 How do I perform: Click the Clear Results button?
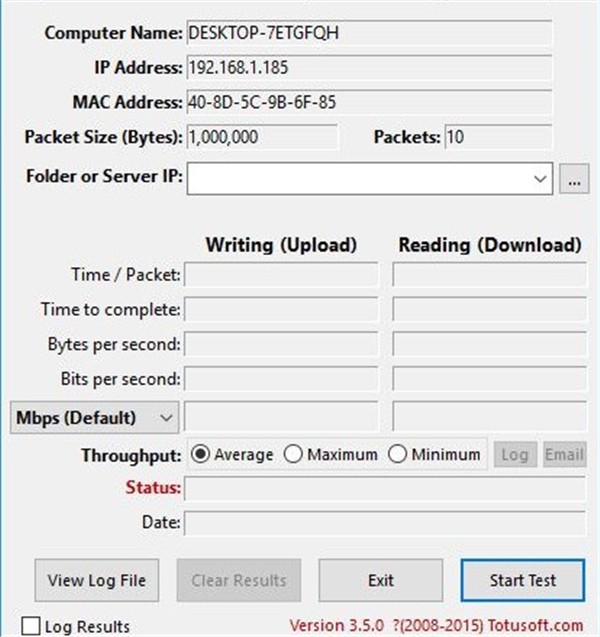pos(239,580)
